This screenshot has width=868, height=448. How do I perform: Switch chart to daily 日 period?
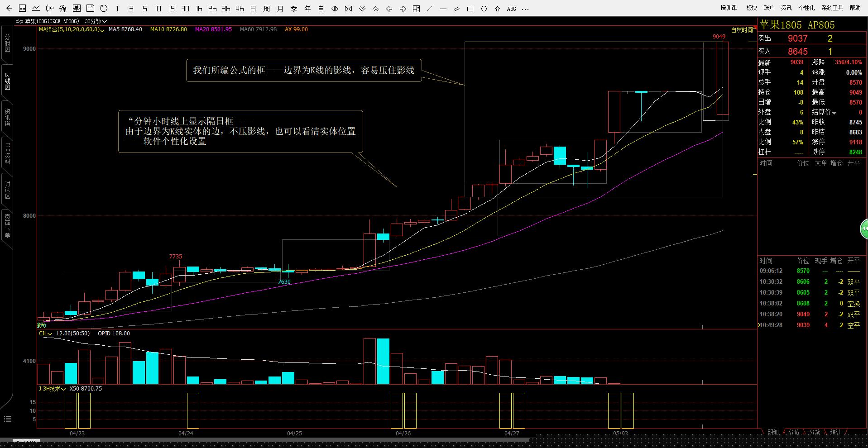click(253, 9)
